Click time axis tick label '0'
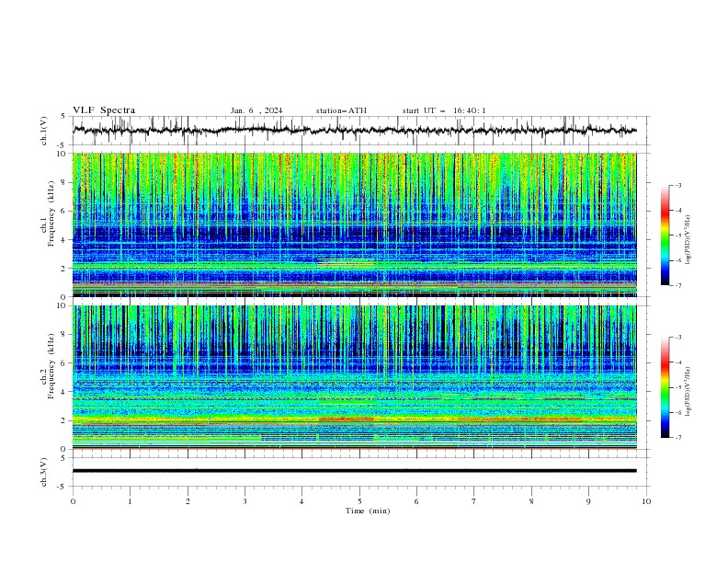728x563 pixels. click(x=73, y=501)
